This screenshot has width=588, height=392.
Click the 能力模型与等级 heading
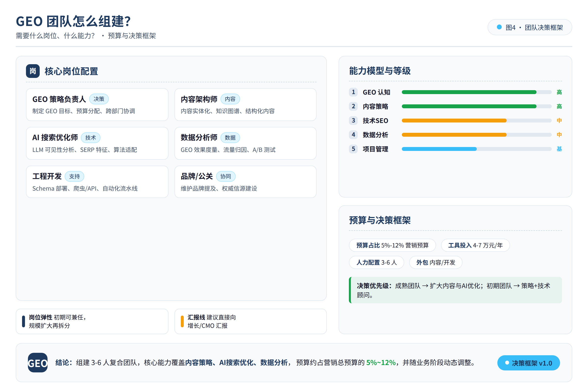(380, 71)
